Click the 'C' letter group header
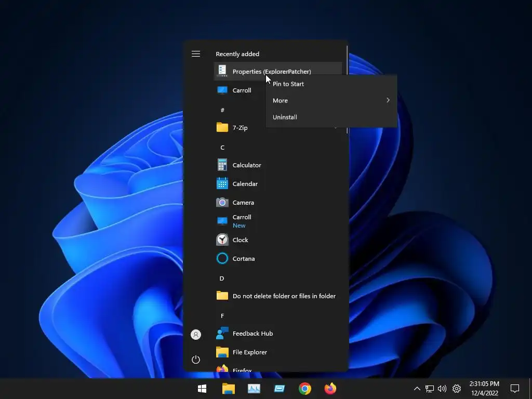532x399 pixels. (x=222, y=148)
